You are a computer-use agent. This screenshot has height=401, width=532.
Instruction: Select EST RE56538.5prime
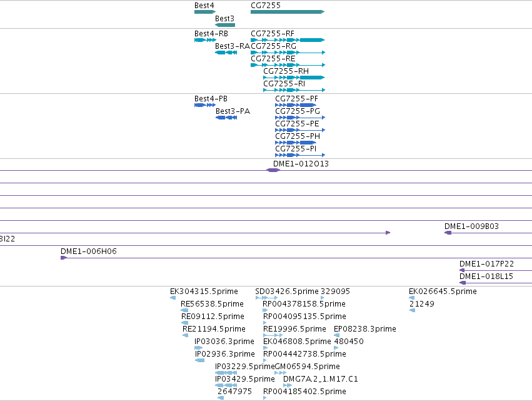[x=184, y=310]
